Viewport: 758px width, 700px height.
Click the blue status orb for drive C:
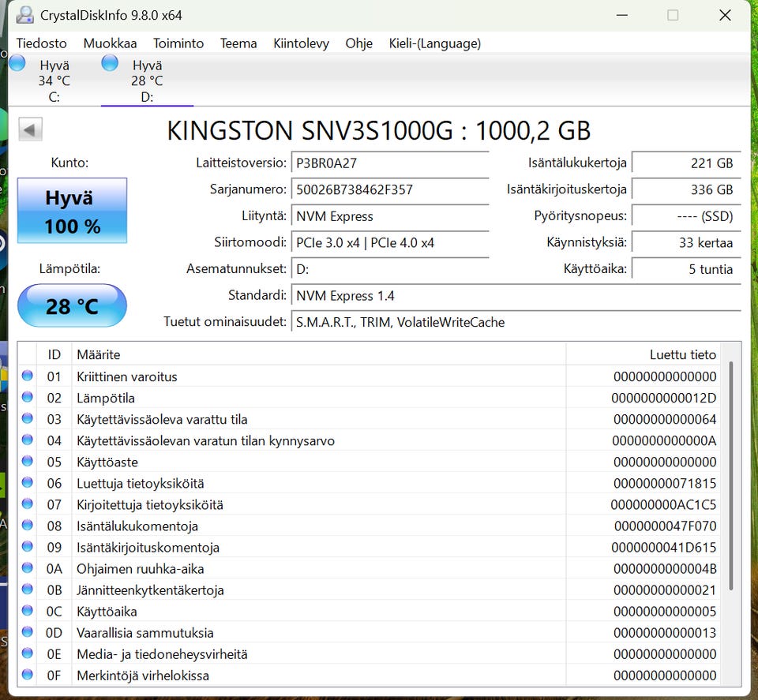point(17,63)
